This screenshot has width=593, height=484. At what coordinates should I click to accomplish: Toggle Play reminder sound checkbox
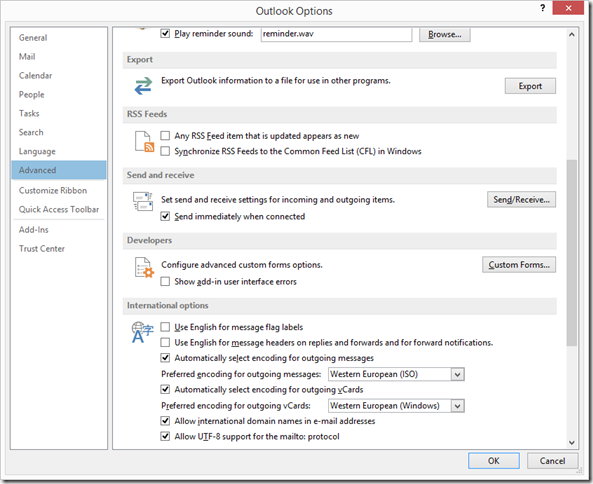[165, 33]
